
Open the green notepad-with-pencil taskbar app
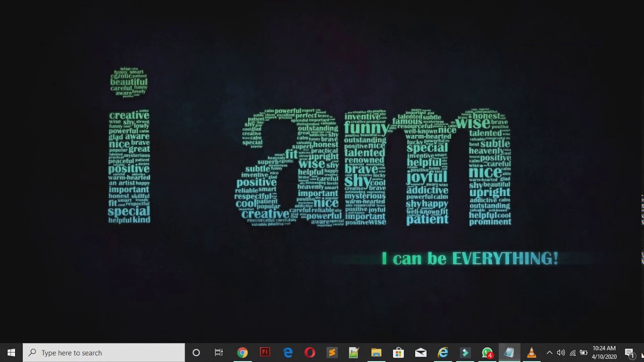354,352
